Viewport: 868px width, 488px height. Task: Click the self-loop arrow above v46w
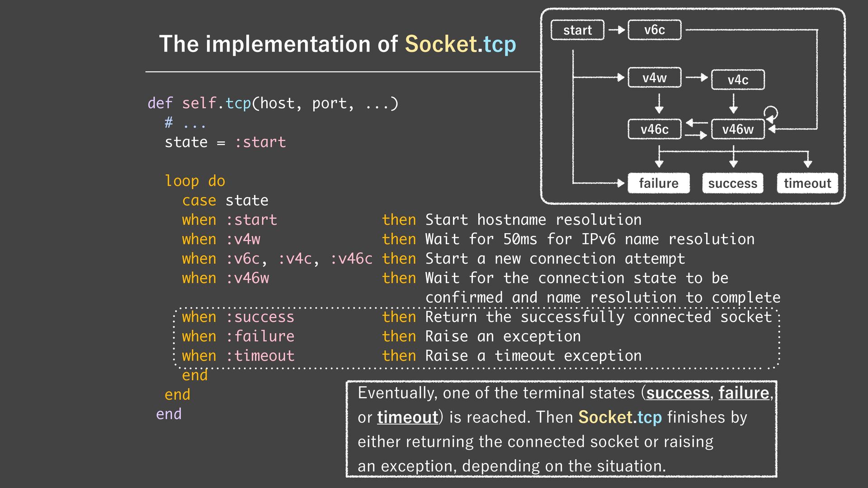point(771,112)
